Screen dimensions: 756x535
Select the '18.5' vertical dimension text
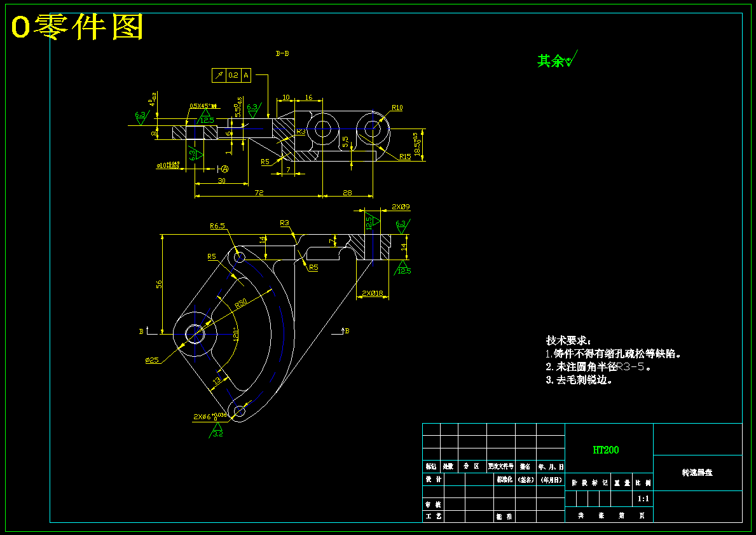point(418,144)
